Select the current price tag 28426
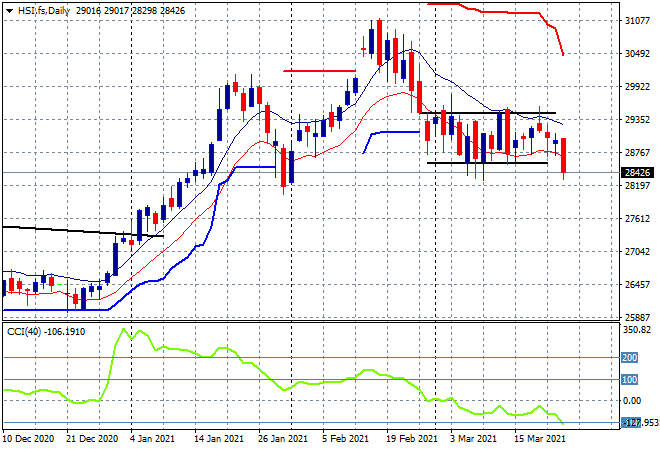 coord(637,173)
